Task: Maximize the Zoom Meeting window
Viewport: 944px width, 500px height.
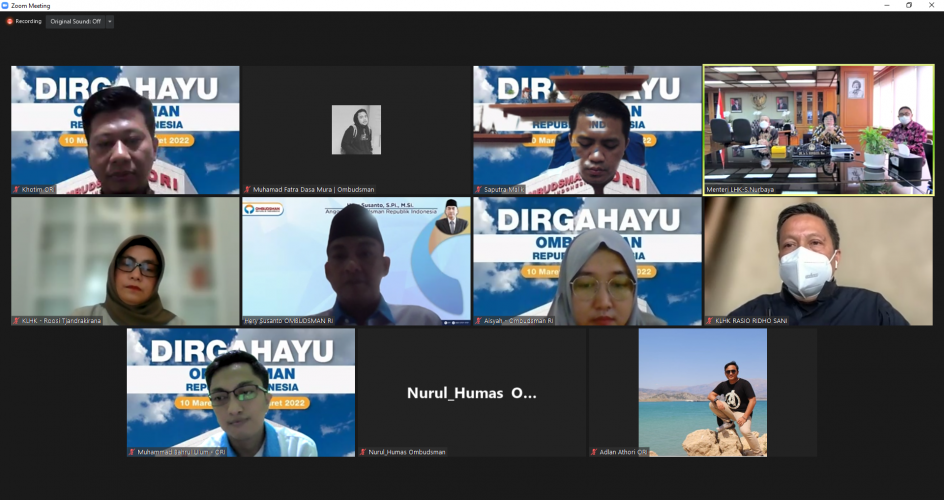Action: click(908, 5)
